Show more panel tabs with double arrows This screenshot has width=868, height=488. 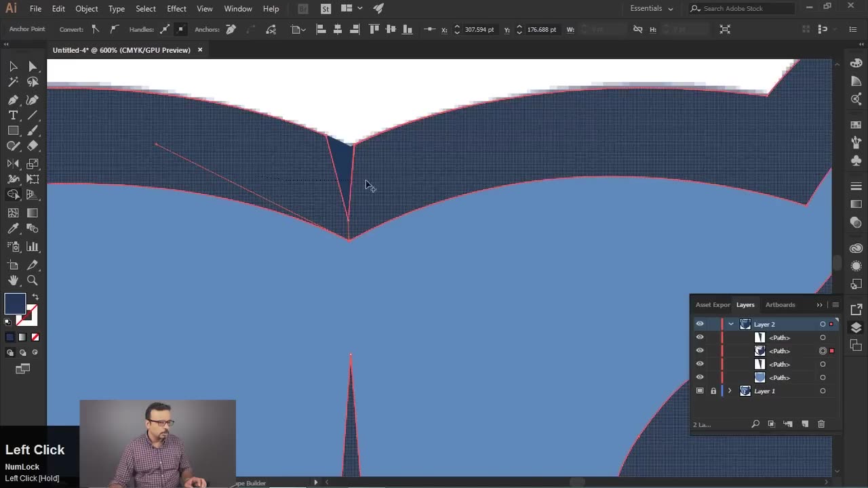(x=819, y=305)
